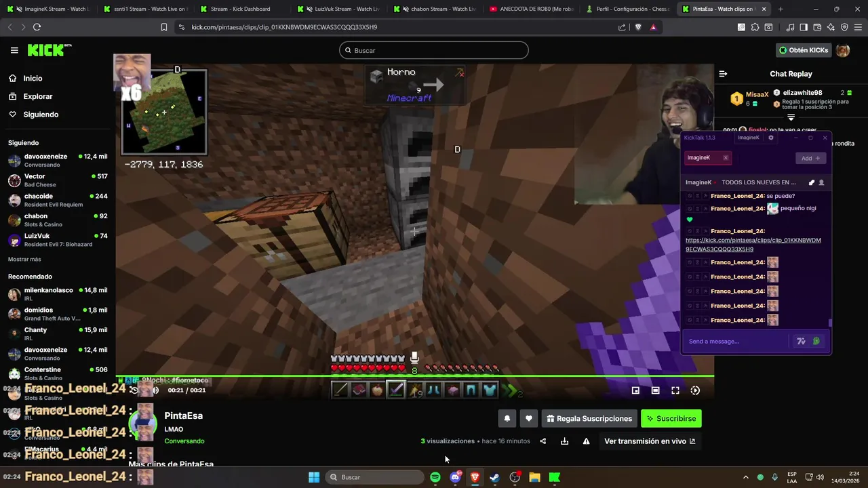Open the user profile avatar menu

(x=843, y=50)
